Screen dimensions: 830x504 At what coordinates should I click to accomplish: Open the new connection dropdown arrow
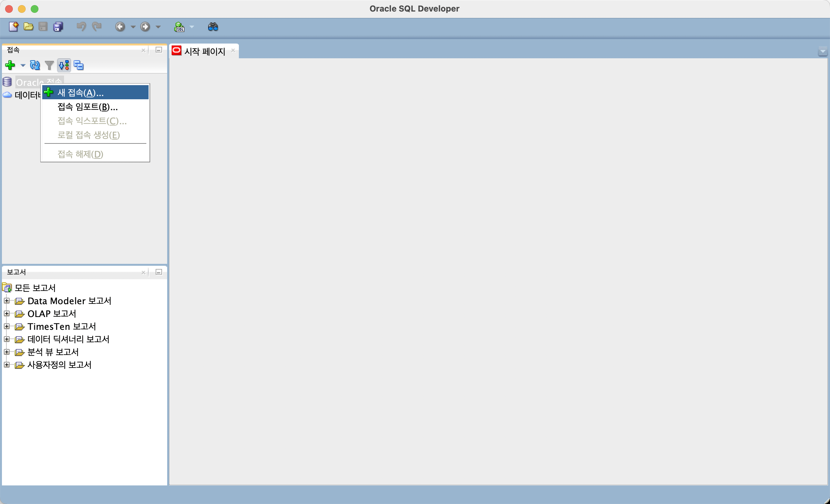(x=23, y=65)
